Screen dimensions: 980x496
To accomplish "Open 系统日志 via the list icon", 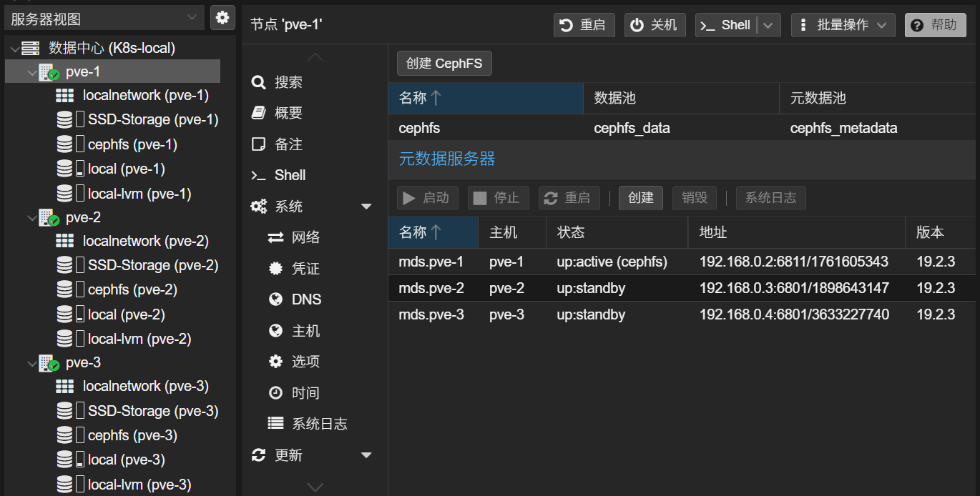I will click(x=276, y=423).
